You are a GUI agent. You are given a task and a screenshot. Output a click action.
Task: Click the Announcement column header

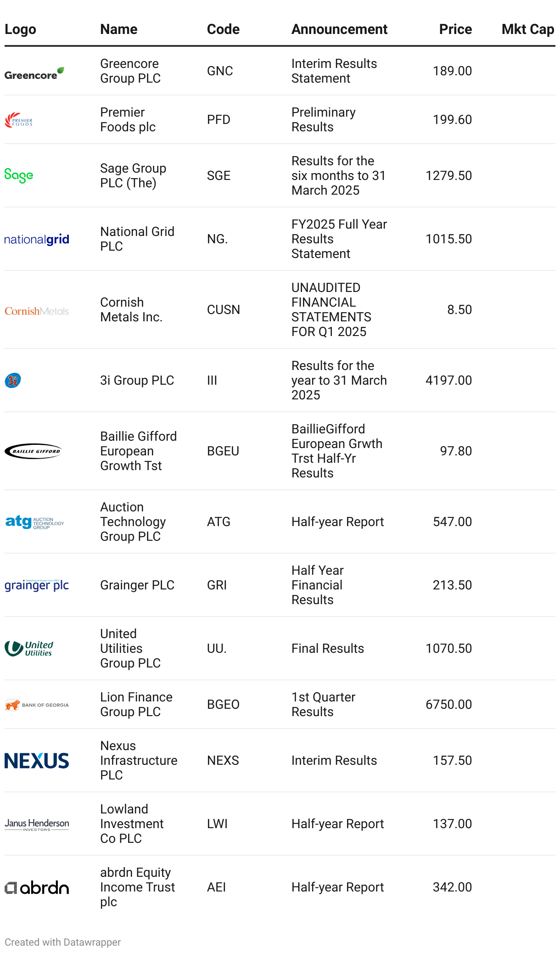340,29
